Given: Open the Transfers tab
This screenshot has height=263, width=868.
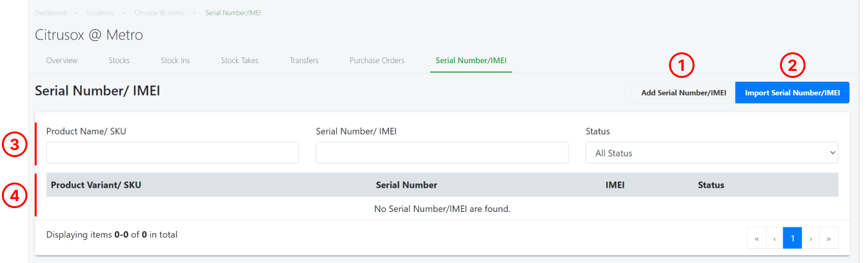Looking at the screenshot, I should 304,61.
